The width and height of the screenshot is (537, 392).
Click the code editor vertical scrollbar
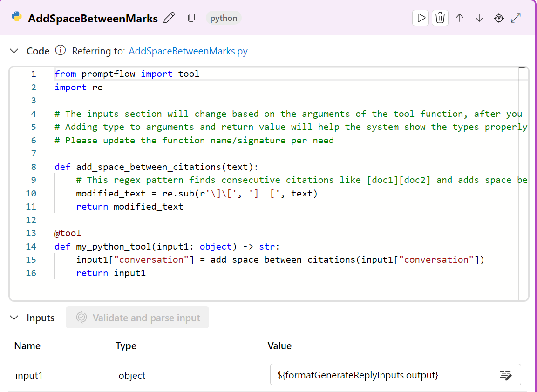[x=523, y=183]
